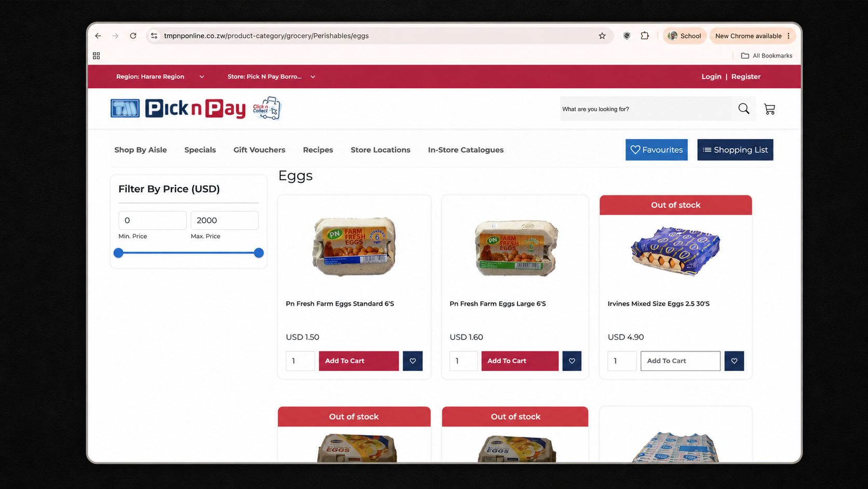The image size is (868, 489).
Task: Open Pn Fresh Farm Eggs Standard 6'S image
Action: [354, 246]
